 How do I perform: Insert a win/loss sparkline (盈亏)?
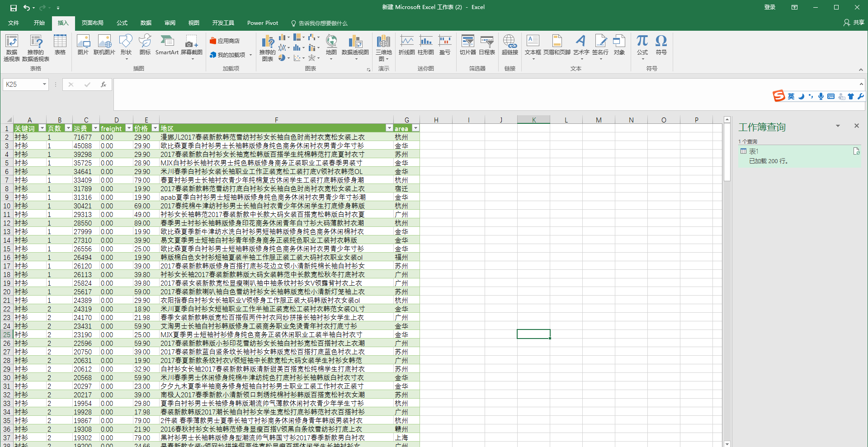tap(445, 45)
